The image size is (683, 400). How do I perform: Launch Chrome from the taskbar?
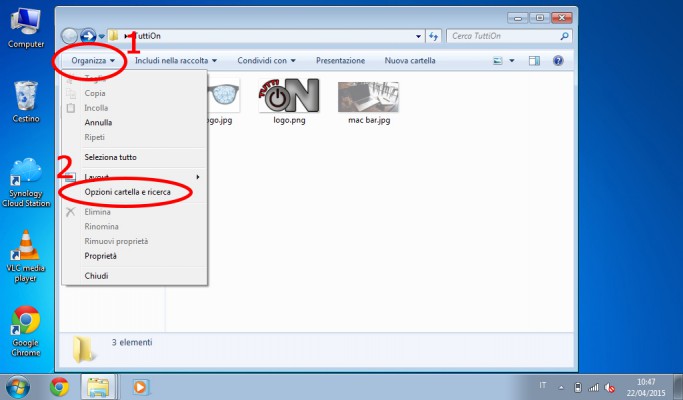[x=59, y=386]
